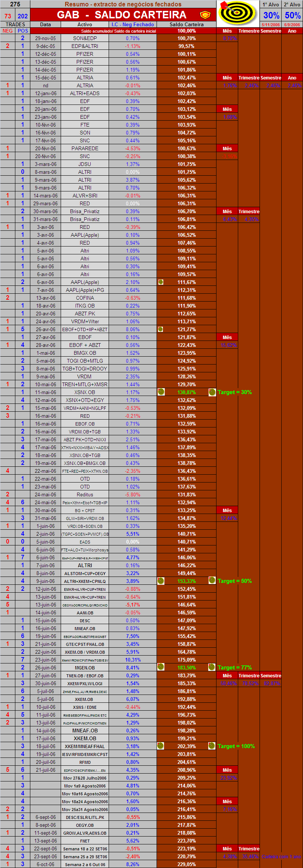This screenshot has width=303, height=868.
Task: Click the RFMD asset cell
Action: [85, 762]
